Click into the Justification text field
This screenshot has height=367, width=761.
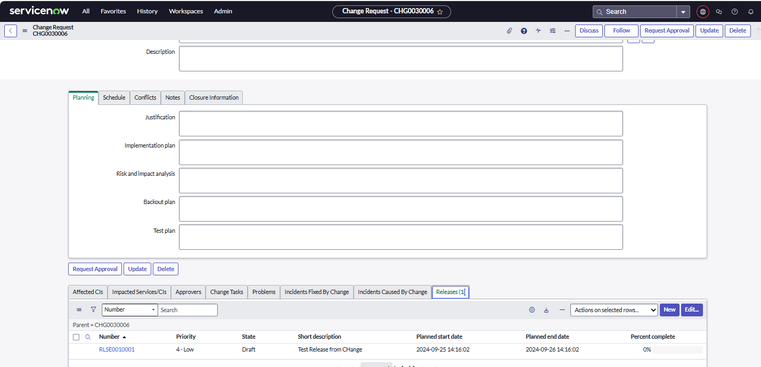400,124
